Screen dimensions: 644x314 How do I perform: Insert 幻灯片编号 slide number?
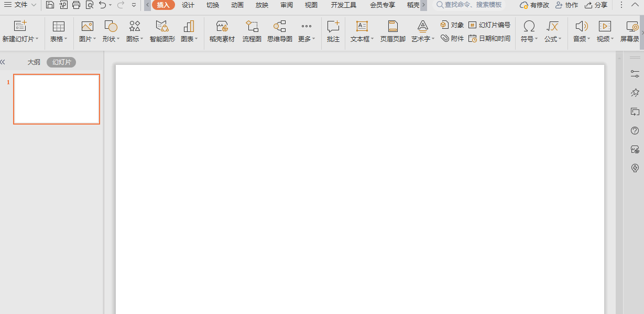[489, 25]
